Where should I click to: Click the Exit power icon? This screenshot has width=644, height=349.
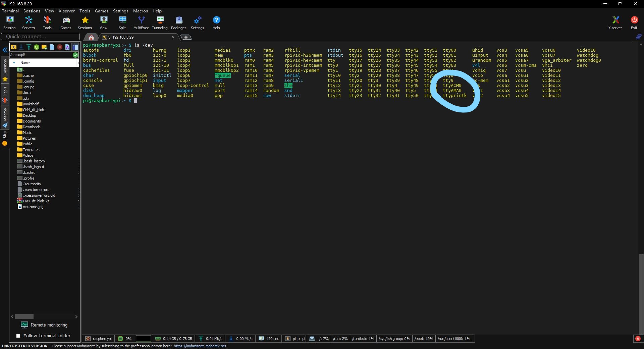[634, 23]
